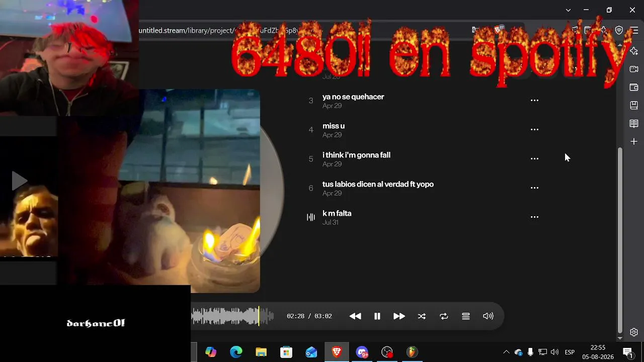Open the reading list sidebar panel
644x362 pixels.
[x=634, y=124]
